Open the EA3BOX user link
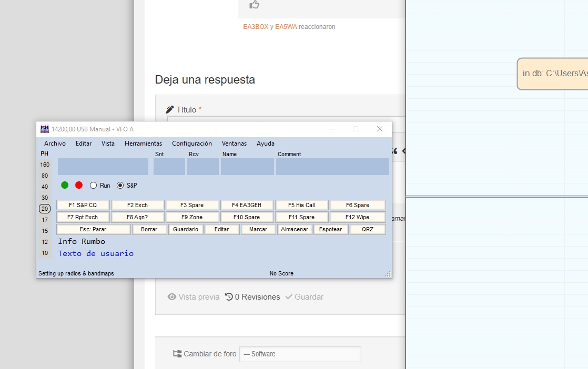The image size is (588, 369). pyautogui.click(x=256, y=27)
